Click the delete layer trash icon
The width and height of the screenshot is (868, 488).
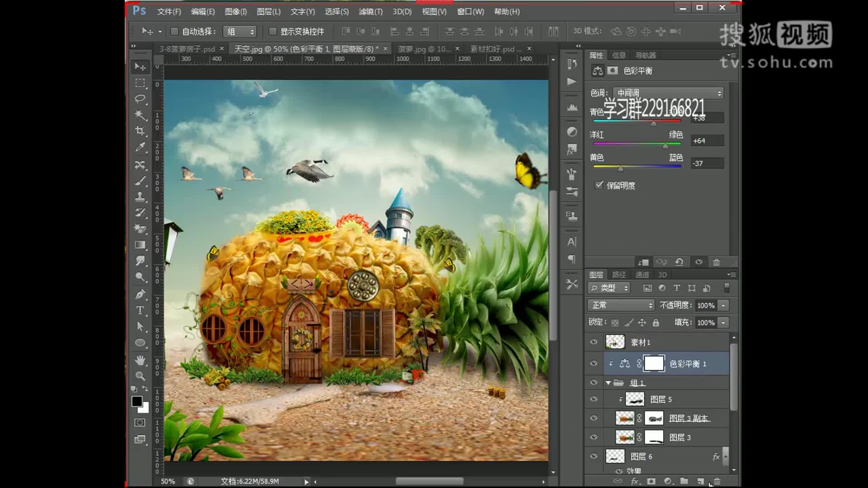point(717,481)
